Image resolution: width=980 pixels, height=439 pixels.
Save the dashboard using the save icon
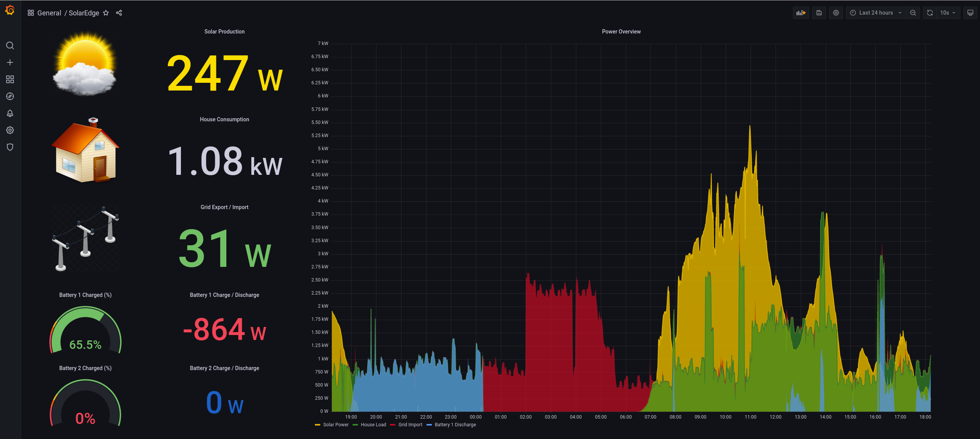[819, 13]
